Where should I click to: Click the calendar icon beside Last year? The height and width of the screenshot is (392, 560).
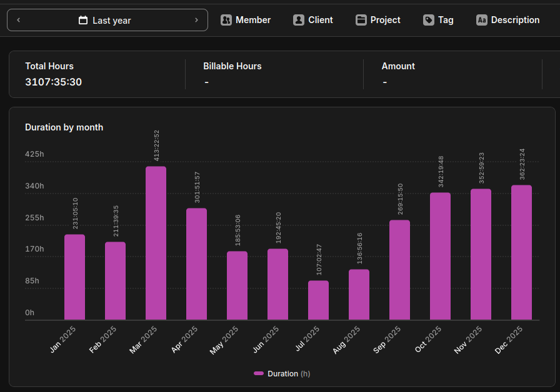tap(83, 21)
